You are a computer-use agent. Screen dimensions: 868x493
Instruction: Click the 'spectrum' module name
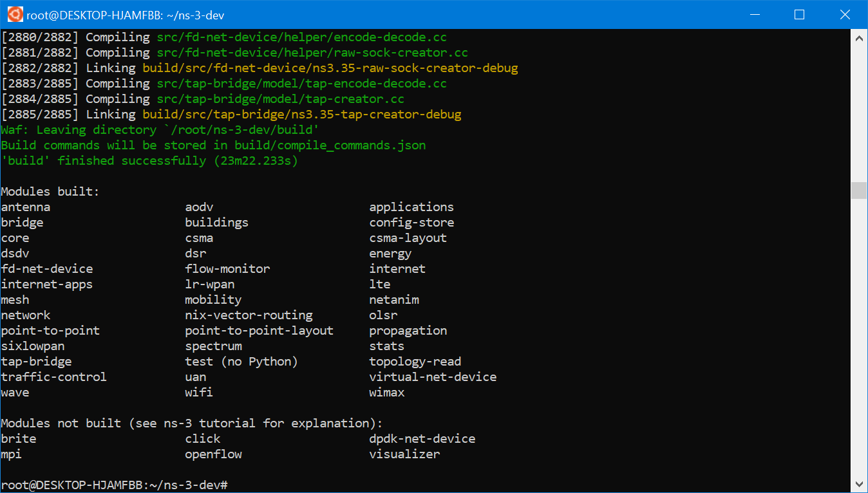[x=213, y=346]
